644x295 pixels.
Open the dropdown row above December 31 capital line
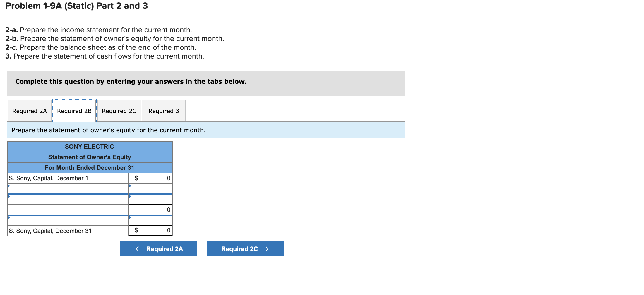click(67, 220)
